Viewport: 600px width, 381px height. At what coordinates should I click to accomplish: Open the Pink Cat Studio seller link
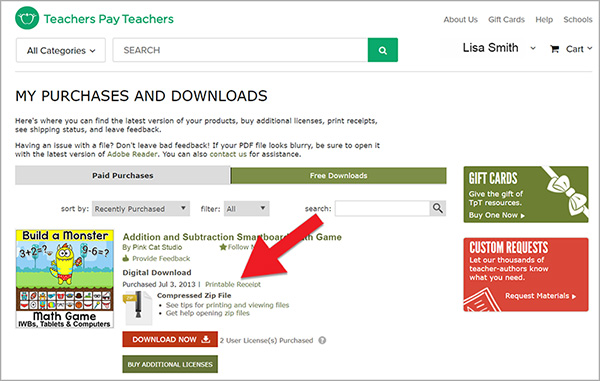157,247
